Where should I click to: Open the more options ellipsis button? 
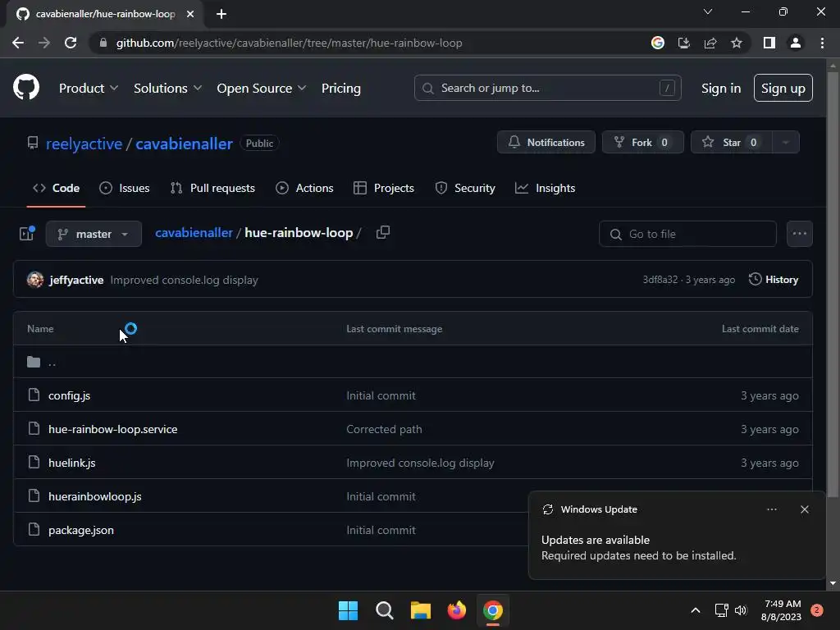tap(799, 234)
